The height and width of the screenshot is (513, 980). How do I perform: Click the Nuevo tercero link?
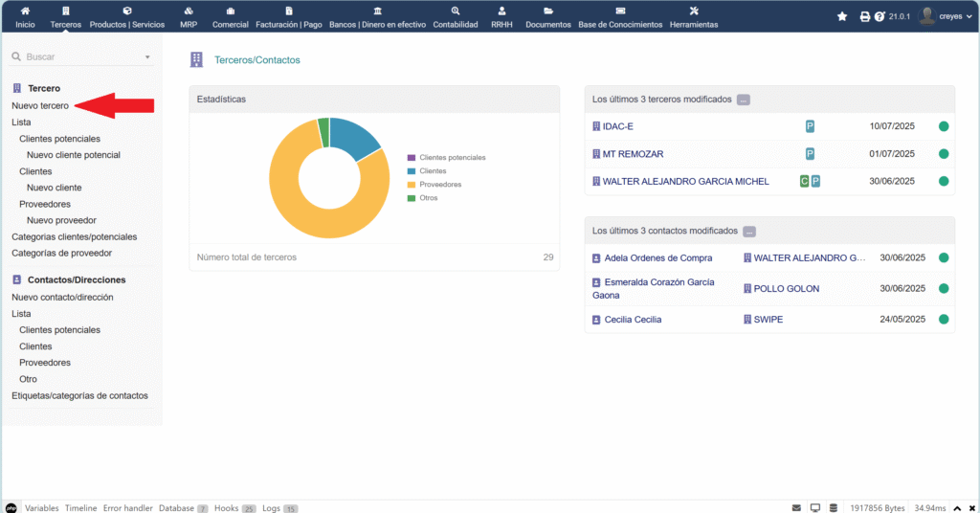(x=40, y=105)
